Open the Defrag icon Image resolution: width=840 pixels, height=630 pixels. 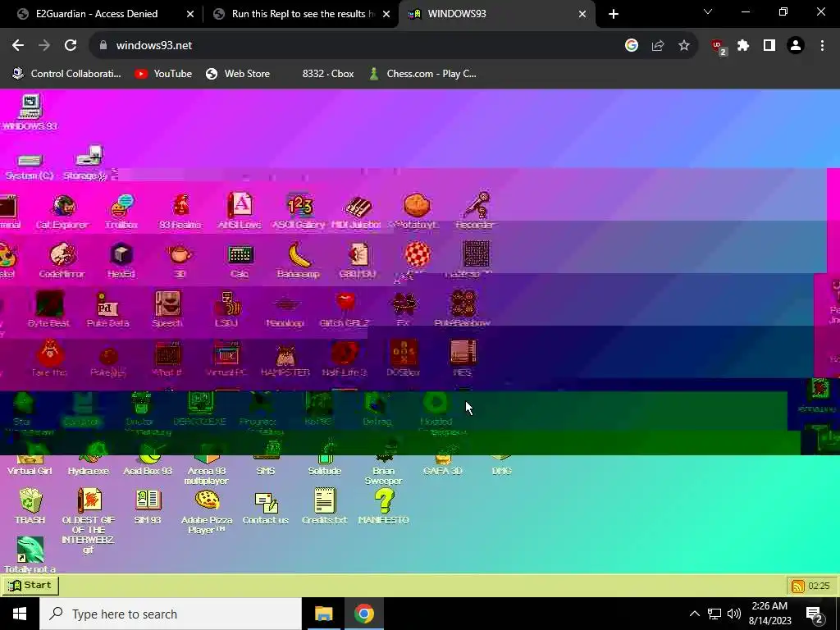377,409
